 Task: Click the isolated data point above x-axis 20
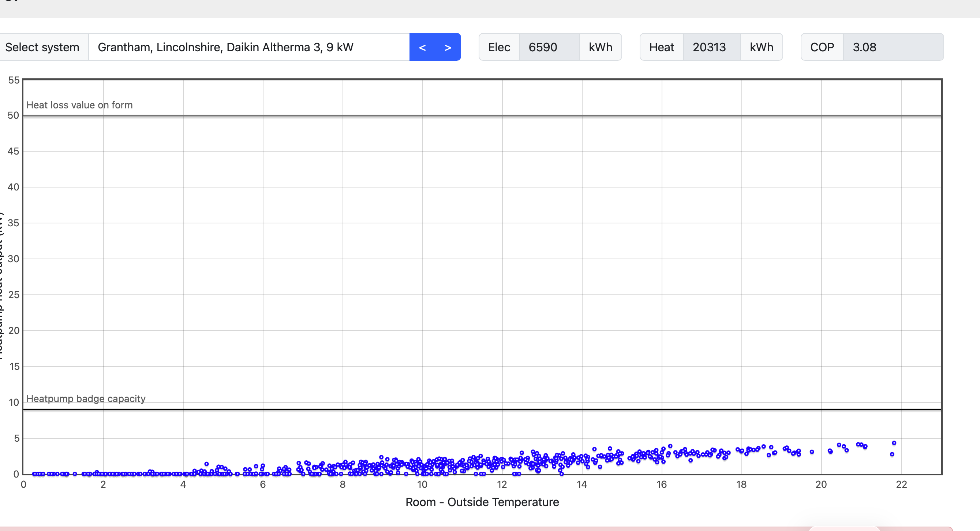(x=812, y=452)
